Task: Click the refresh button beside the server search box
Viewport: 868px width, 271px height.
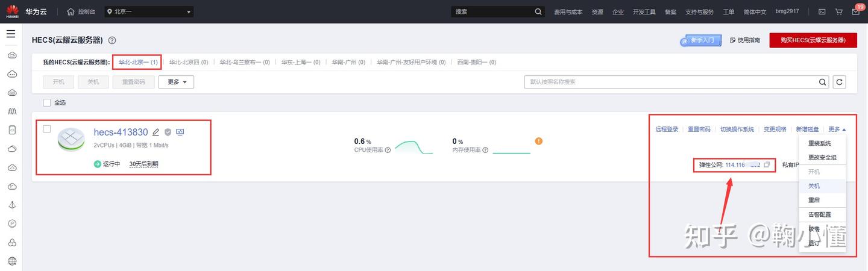Action: (839, 81)
